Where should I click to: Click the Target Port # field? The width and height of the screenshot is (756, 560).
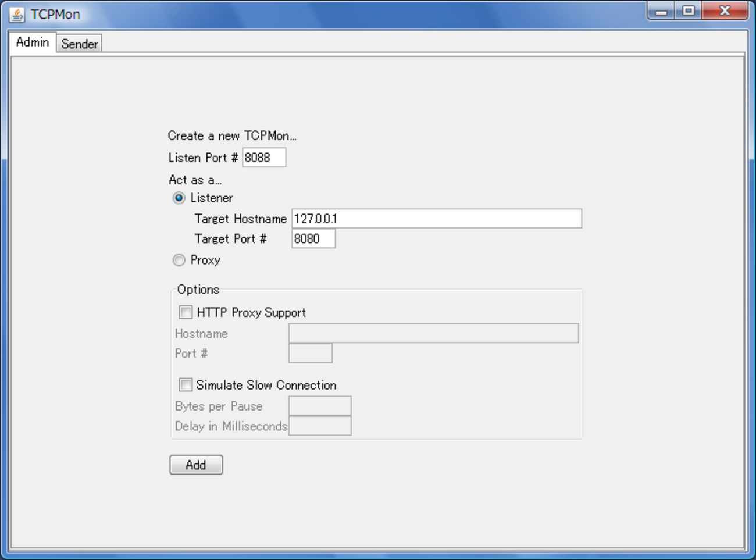pos(313,238)
